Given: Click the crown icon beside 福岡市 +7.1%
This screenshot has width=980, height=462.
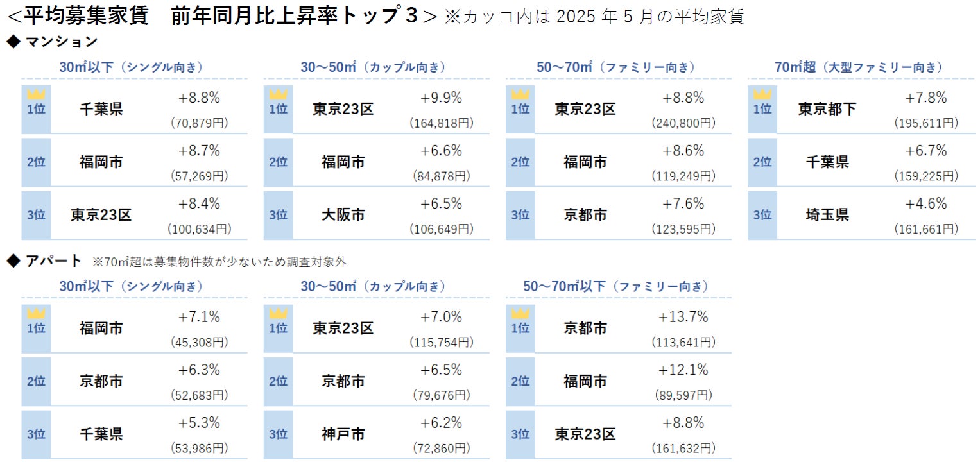Looking at the screenshot, I should pos(36,314).
